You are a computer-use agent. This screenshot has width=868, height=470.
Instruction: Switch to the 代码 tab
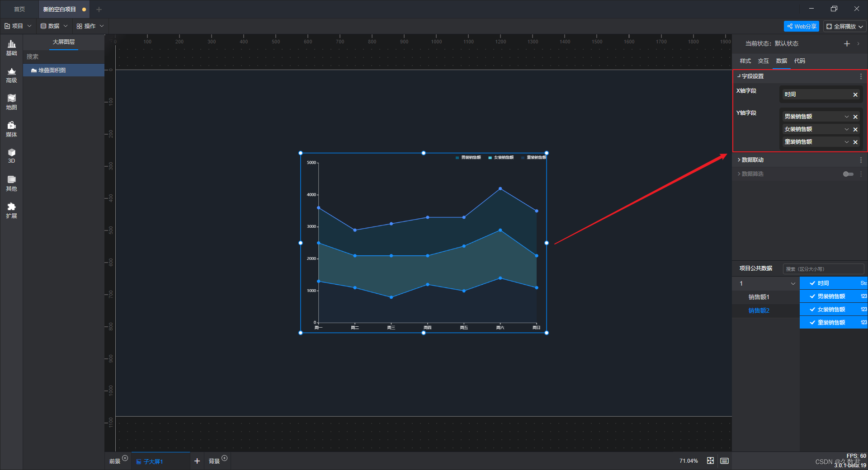(x=799, y=61)
